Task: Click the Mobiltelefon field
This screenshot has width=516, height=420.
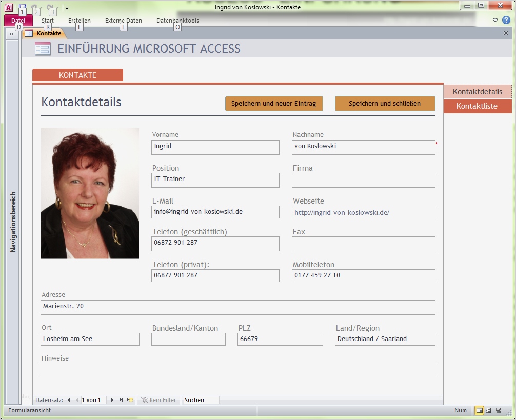Action: tap(363, 275)
